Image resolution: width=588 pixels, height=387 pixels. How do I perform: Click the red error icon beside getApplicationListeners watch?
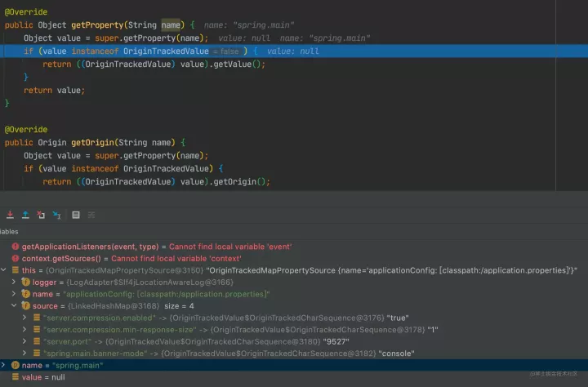[x=16, y=247]
